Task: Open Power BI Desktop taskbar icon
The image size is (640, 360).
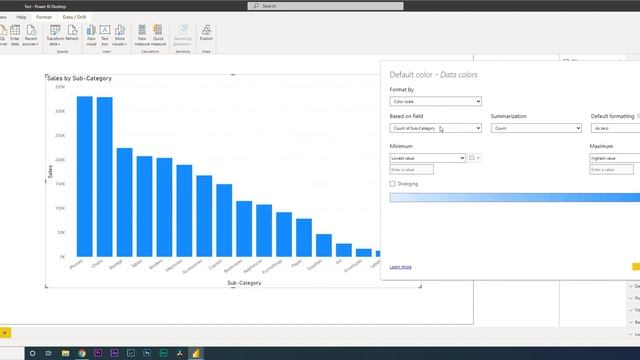Action: pyautogui.click(x=196, y=353)
